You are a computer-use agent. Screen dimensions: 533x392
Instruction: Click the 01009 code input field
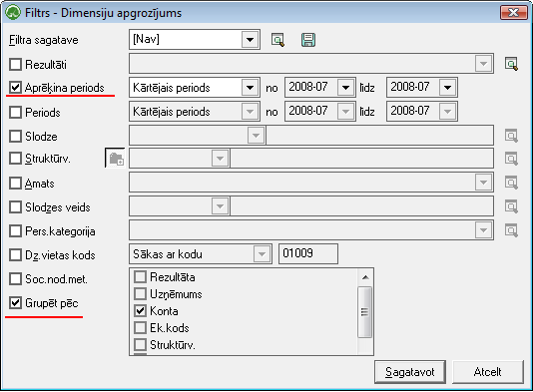tap(308, 253)
